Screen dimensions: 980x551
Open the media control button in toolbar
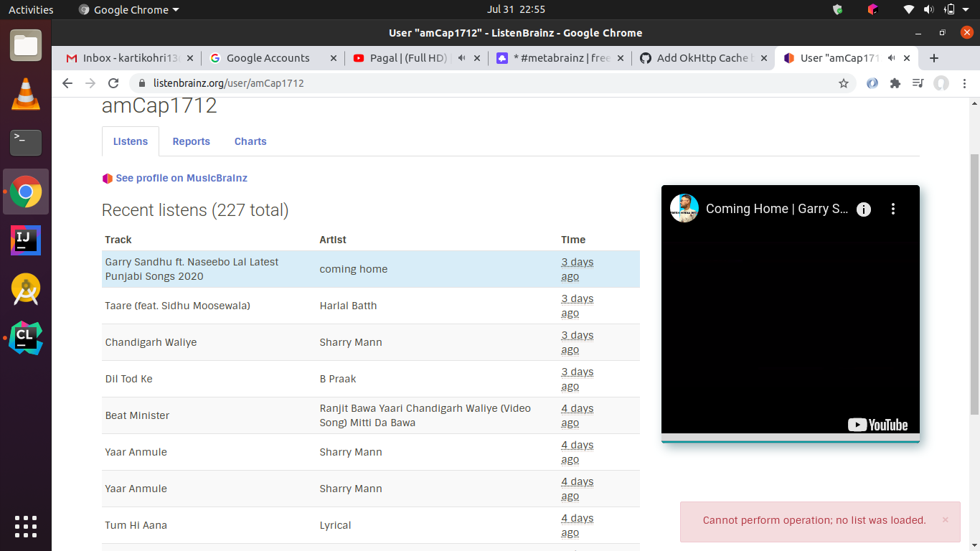[918, 83]
